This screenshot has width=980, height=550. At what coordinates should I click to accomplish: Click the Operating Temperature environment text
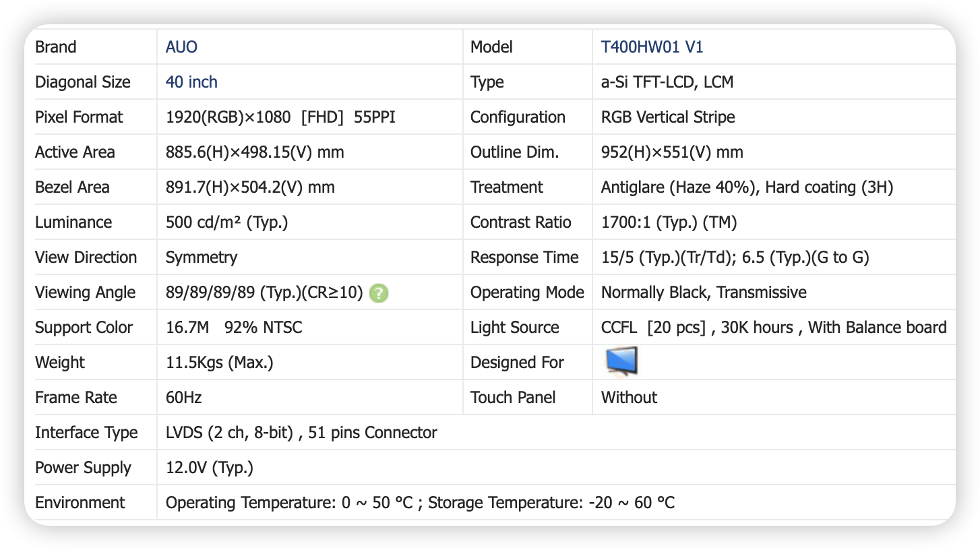[x=420, y=503]
